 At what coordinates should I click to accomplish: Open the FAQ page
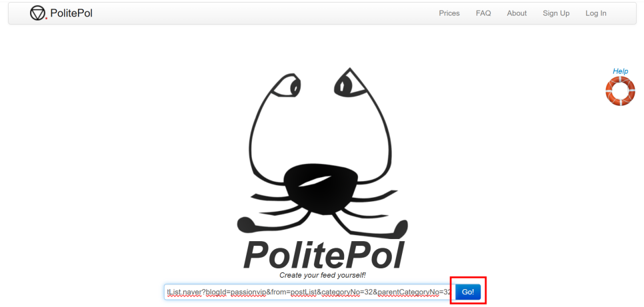click(x=483, y=13)
